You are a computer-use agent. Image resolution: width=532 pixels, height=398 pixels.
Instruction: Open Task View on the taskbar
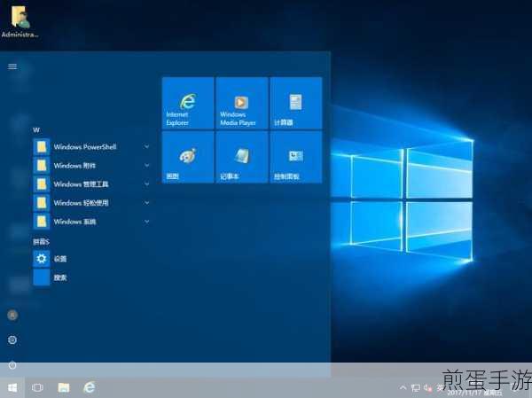pos(37,387)
